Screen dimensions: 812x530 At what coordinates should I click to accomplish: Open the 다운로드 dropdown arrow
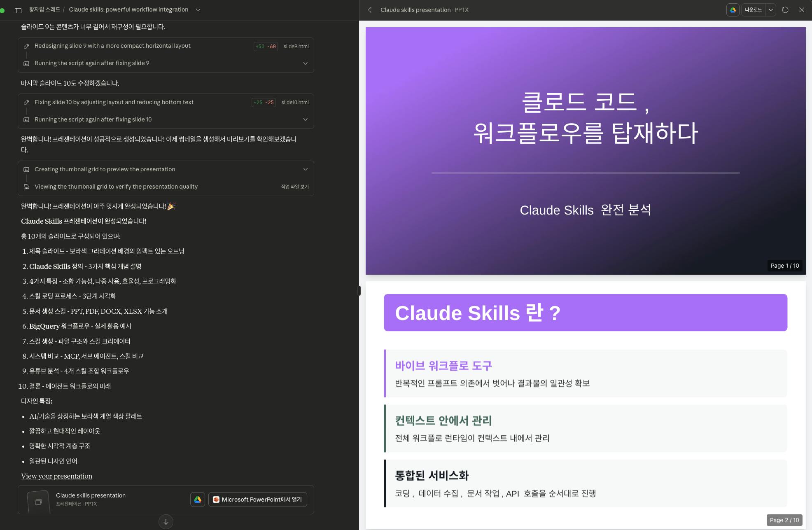tap(770, 10)
